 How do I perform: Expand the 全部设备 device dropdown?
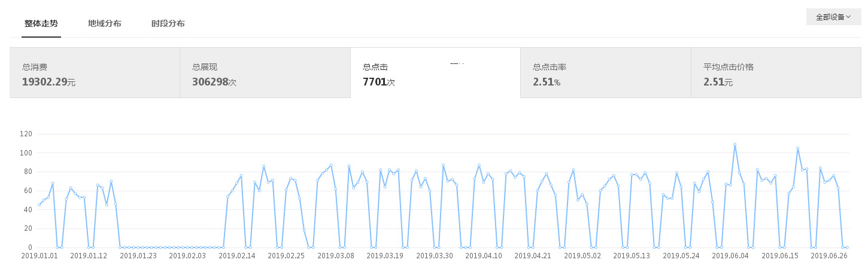(x=833, y=17)
